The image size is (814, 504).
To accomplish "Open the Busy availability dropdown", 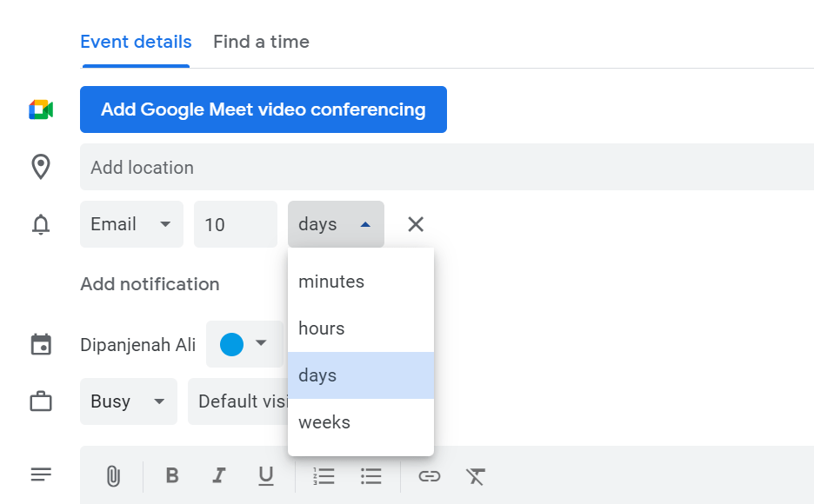I will coord(128,401).
